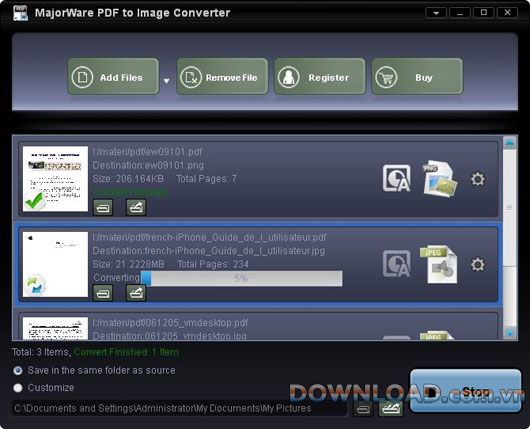
Task: Click the Add Files button
Action: [113, 76]
